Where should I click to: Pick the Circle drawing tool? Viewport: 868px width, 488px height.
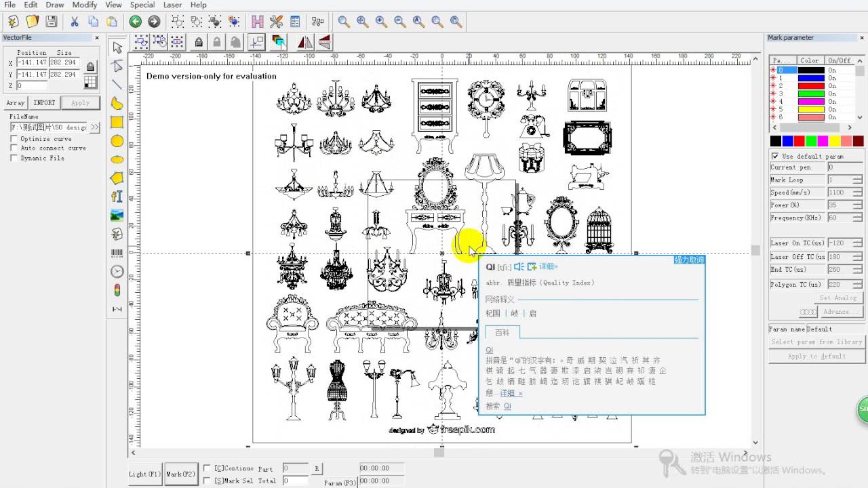[117, 141]
